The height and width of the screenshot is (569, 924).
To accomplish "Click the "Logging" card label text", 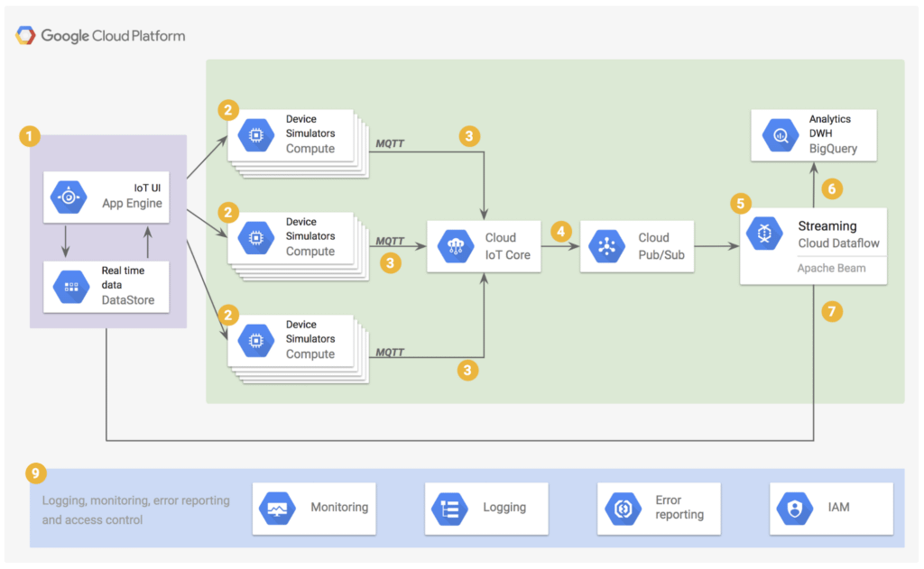I will pos(504,507).
